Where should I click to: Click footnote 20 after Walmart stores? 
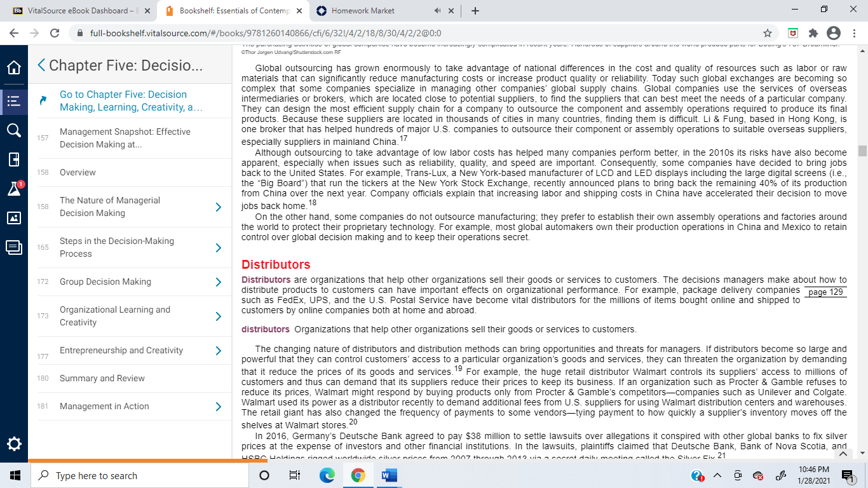coord(353,422)
